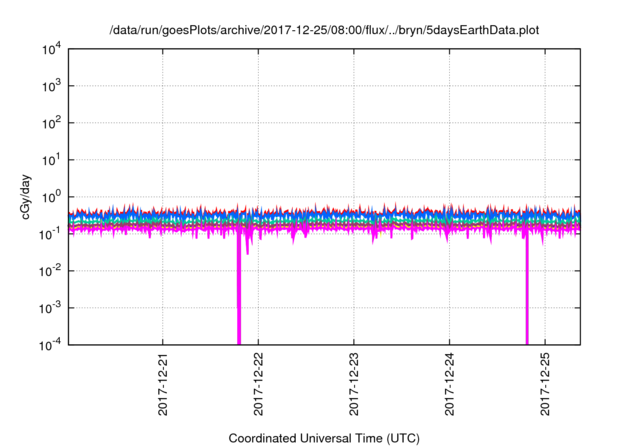This screenshot has width=640, height=448.
Task: Click the 2017-12-22 date tick label
Action: coord(258,384)
